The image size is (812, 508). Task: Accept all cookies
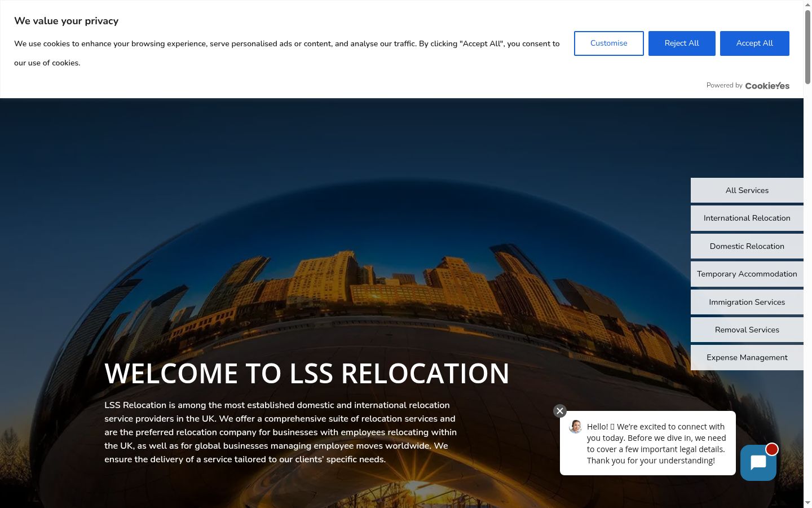754,43
